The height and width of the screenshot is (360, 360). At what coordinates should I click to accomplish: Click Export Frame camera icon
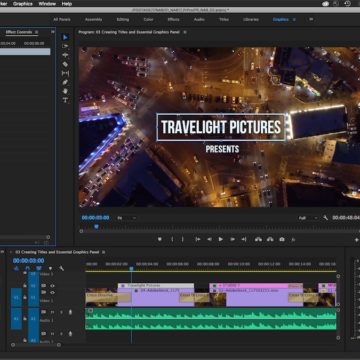[282, 239]
